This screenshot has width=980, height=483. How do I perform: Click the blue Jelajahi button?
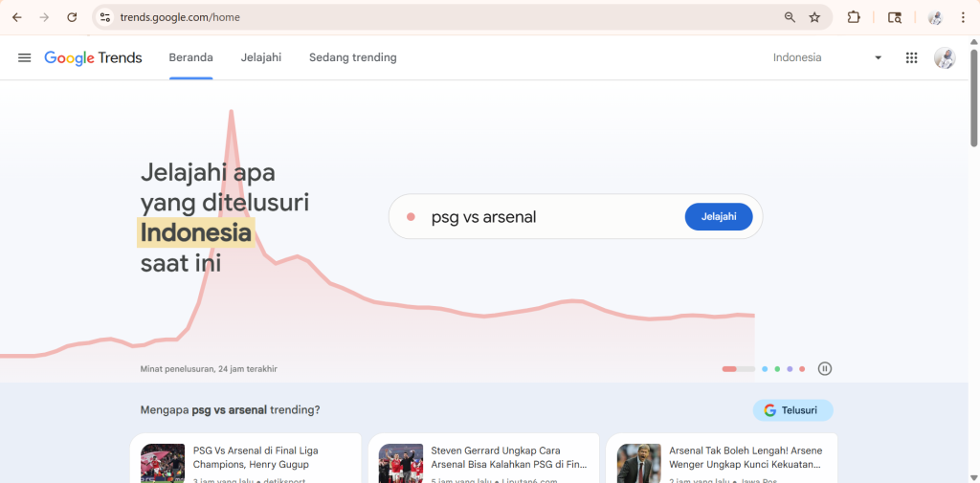(x=719, y=217)
